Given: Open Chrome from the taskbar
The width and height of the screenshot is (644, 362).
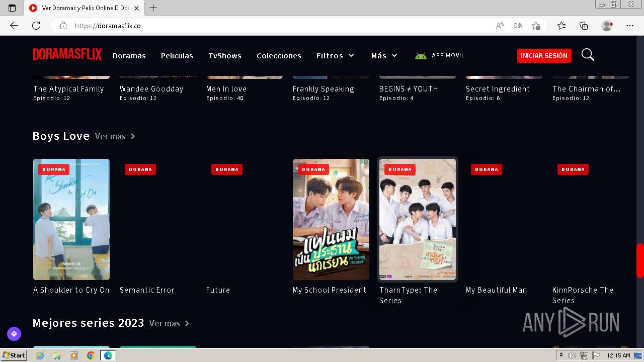Looking at the screenshot, I should click(x=91, y=355).
